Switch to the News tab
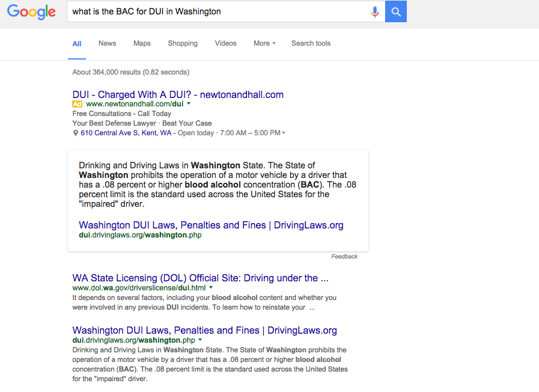Screen dimensions: 539x392 point(107,43)
